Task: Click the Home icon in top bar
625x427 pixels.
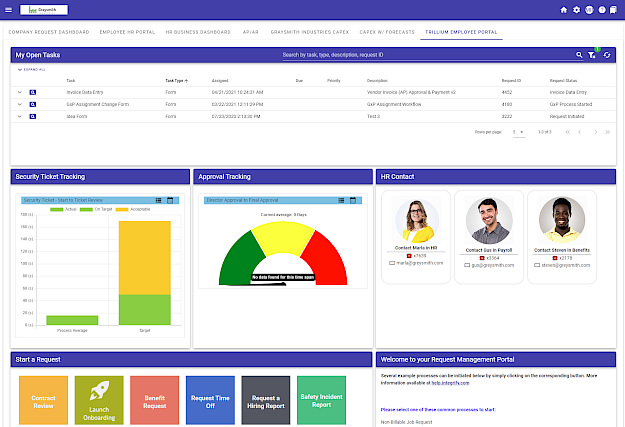Action: coord(564,9)
